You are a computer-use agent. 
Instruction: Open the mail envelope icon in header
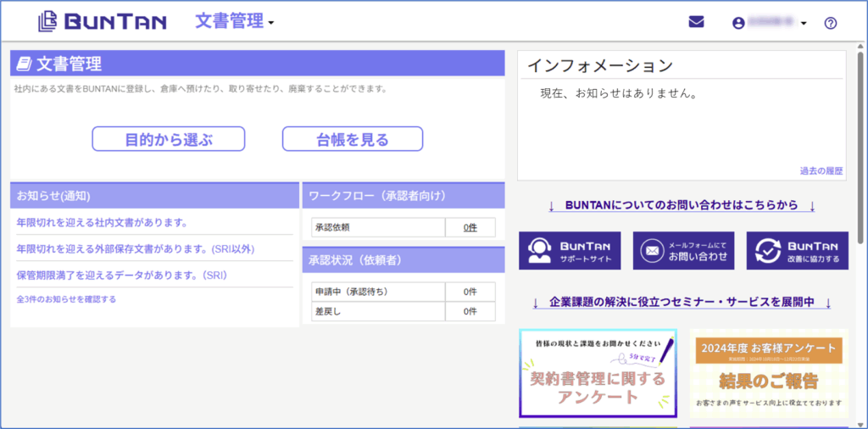coord(696,22)
